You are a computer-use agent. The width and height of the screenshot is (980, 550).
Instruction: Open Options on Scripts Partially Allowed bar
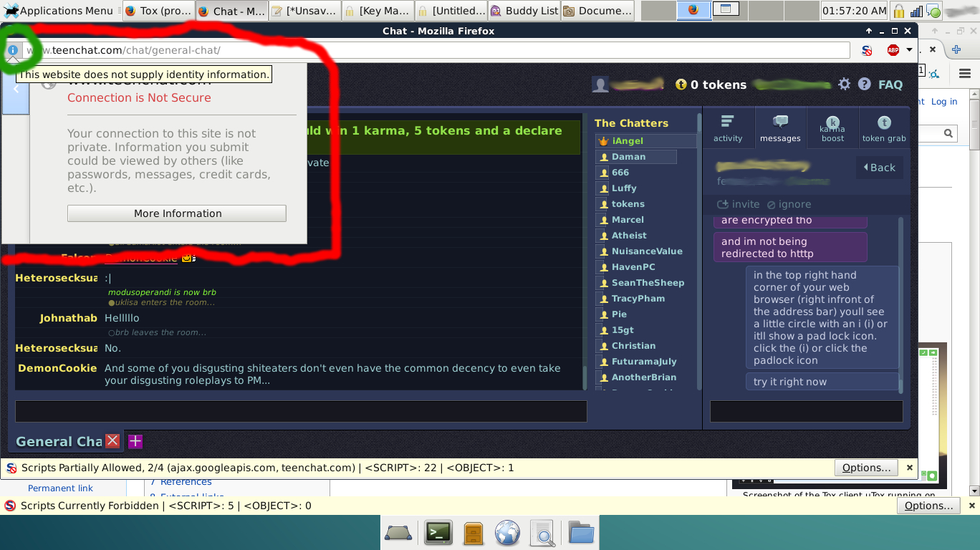point(865,468)
